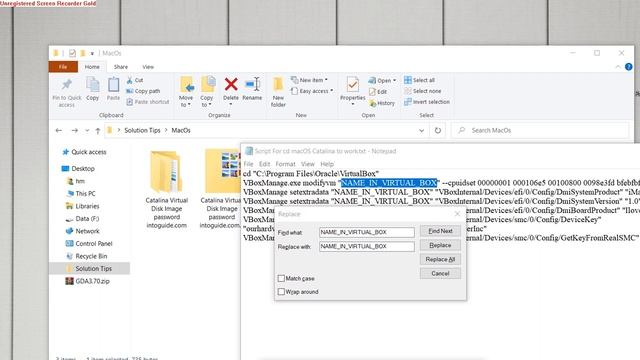Viewport: 640px width, 360px height.
Task: Click inside Replace with field
Action: pos(367,247)
